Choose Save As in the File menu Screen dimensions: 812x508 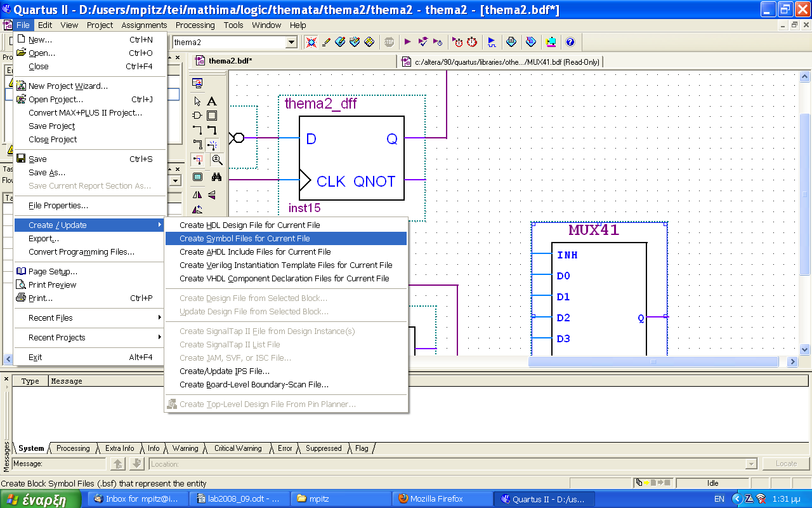(x=89, y=172)
